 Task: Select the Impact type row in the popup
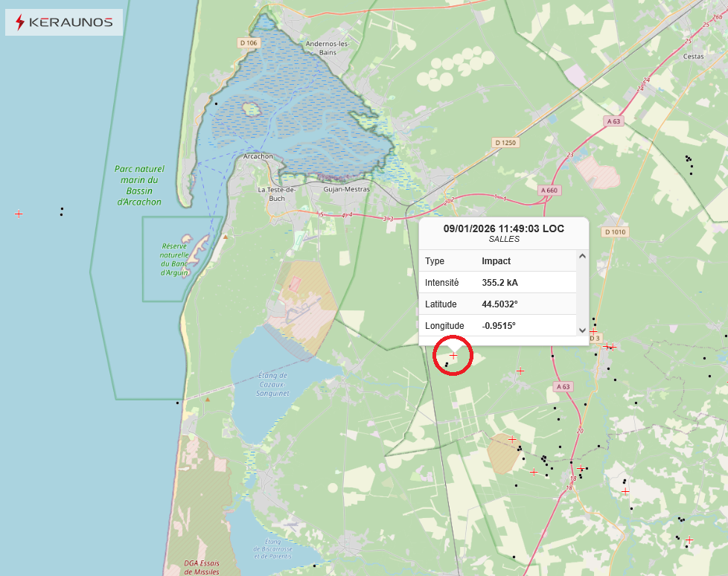tap(496, 261)
